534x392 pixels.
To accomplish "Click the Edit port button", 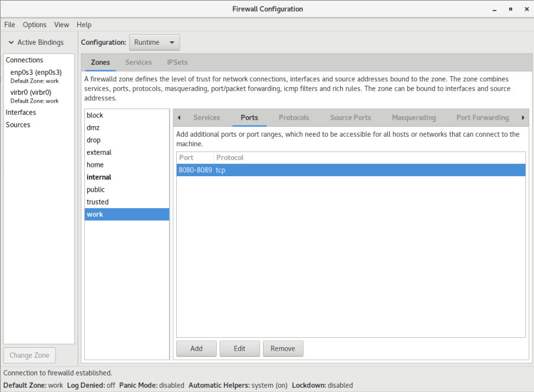I will (239, 348).
